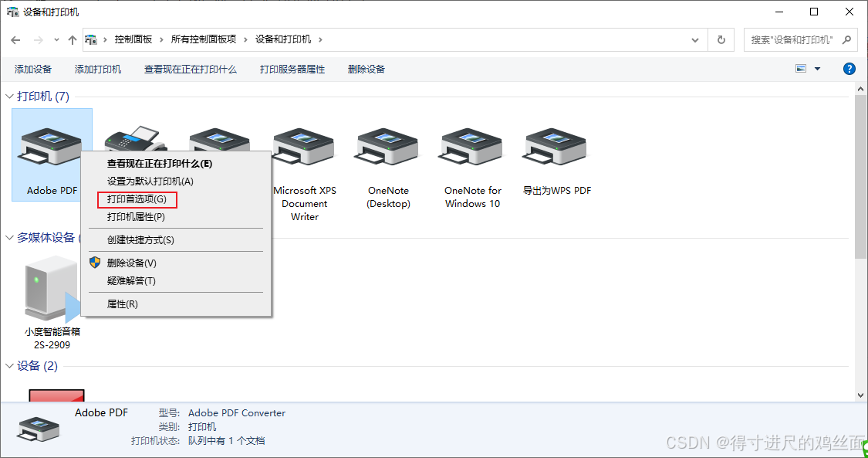Select the fax machine printer icon
This screenshot has height=458, width=868.
tap(136, 138)
